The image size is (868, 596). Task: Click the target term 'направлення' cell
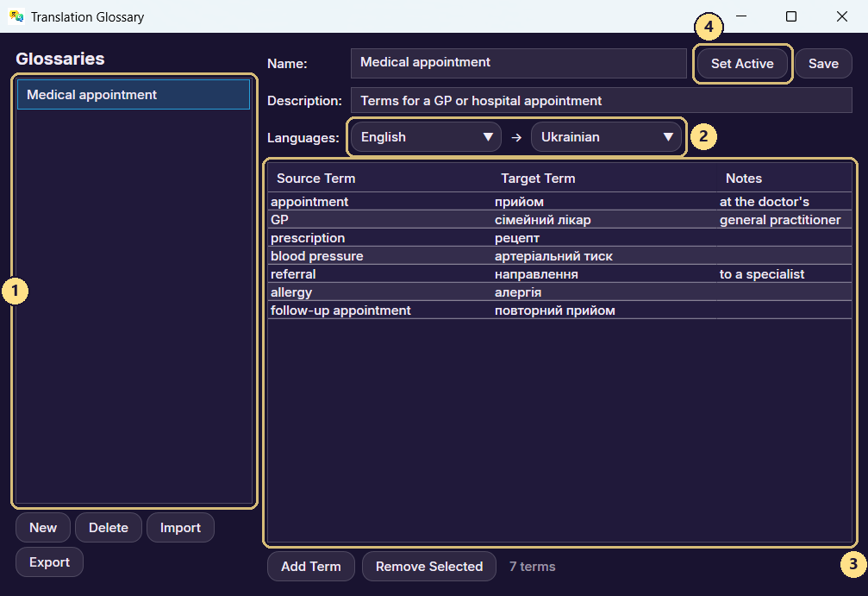(604, 274)
